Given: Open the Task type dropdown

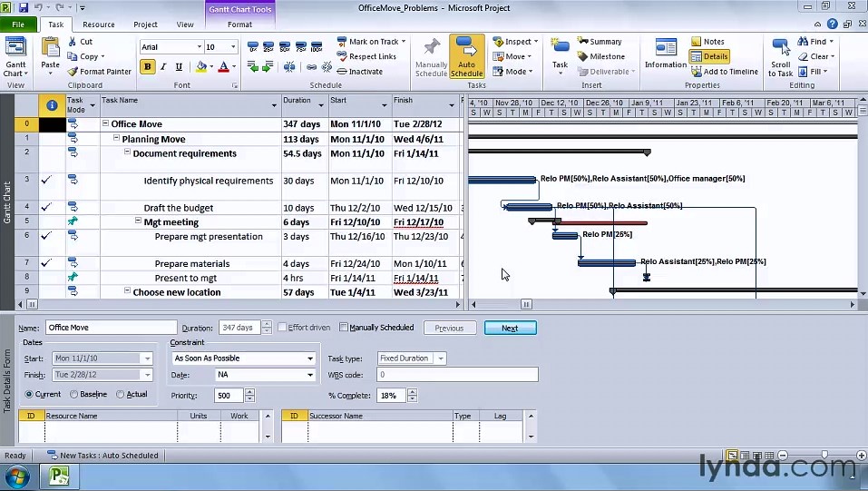Looking at the screenshot, I should [441, 358].
